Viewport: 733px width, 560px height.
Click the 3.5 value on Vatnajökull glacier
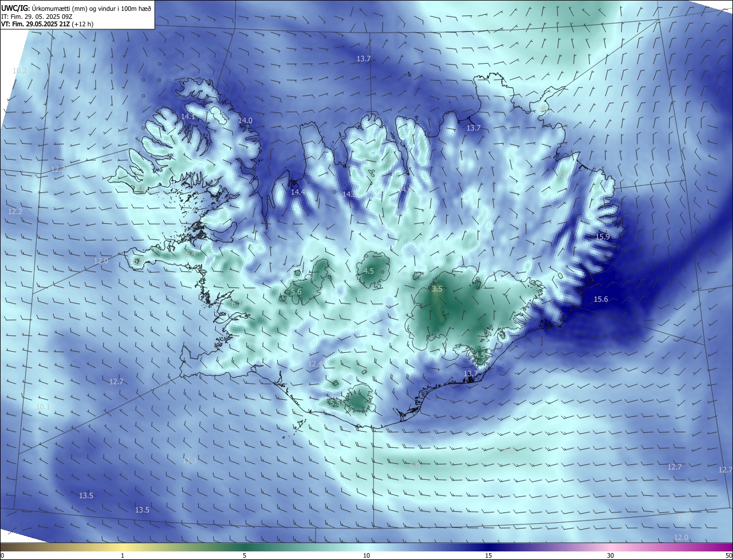tap(437, 289)
